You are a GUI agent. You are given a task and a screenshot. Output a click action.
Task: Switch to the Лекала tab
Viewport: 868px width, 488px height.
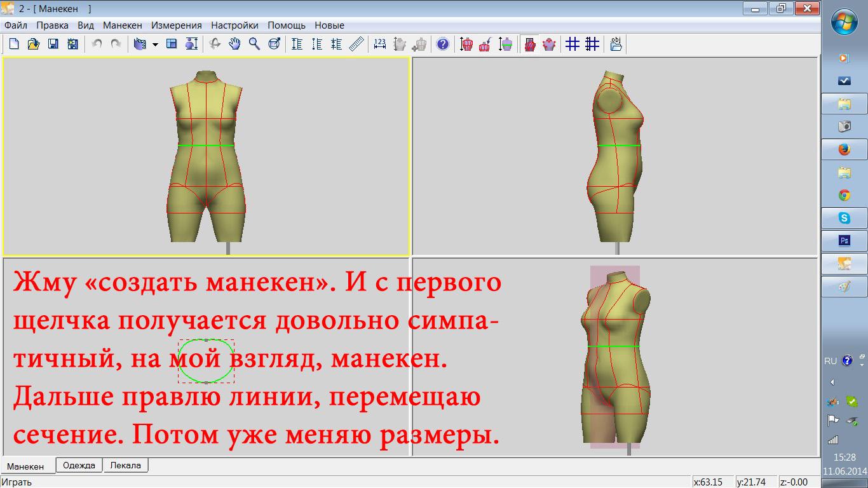coord(126,465)
